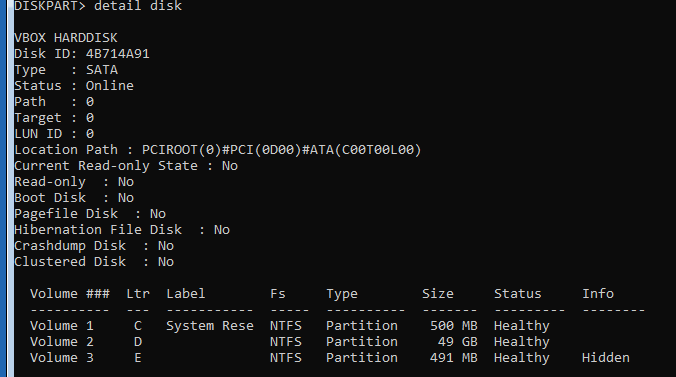Click the 'Target : 0' line
Screen dimensions: 676x377
[54, 118]
